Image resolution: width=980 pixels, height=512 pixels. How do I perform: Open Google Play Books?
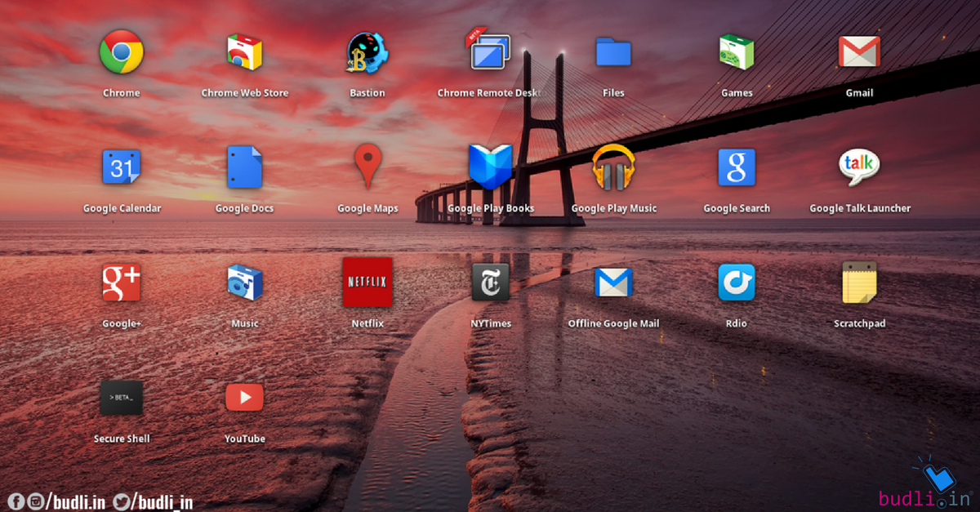(490, 167)
